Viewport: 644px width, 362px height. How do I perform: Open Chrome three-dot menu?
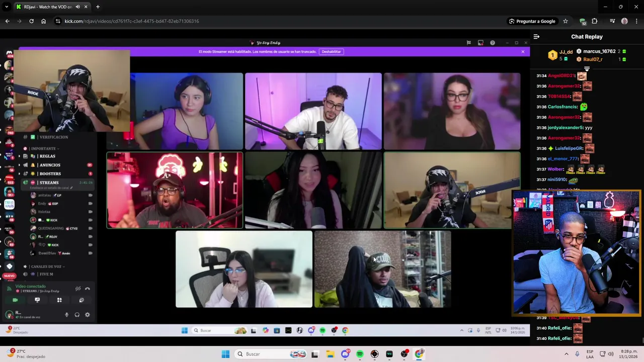point(636,21)
